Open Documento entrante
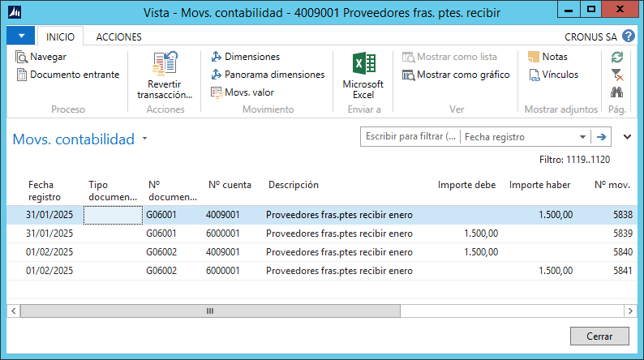This screenshot has width=644, height=360. (x=68, y=75)
